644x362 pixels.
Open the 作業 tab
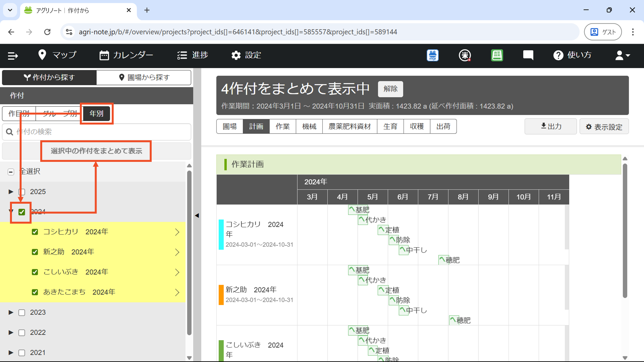tap(283, 126)
